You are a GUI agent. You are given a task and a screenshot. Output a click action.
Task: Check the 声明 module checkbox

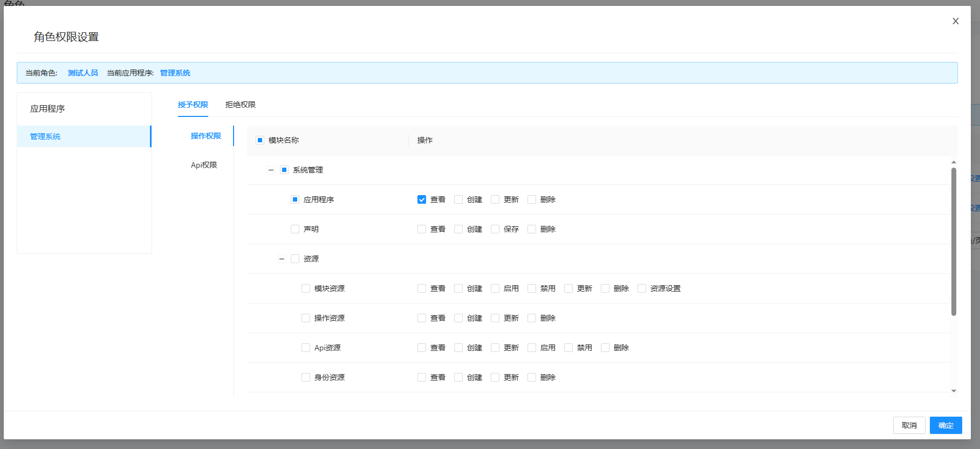pos(295,229)
